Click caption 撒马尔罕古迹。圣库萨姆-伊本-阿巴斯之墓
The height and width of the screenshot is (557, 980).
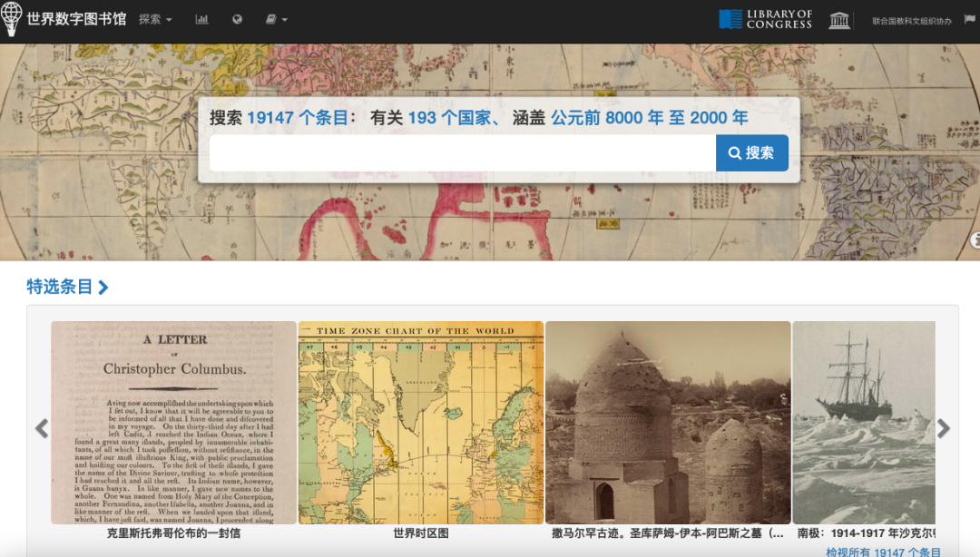(x=668, y=533)
